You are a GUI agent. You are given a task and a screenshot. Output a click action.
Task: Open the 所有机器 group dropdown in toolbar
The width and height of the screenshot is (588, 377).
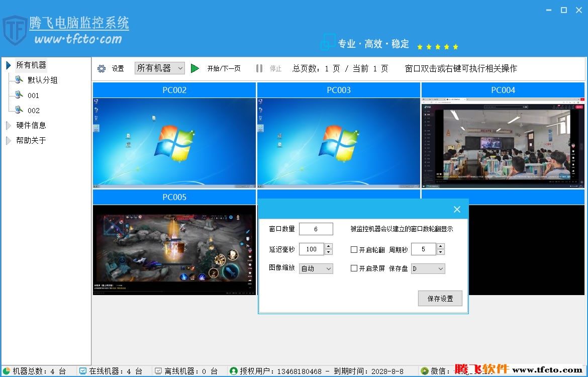[x=160, y=68]
